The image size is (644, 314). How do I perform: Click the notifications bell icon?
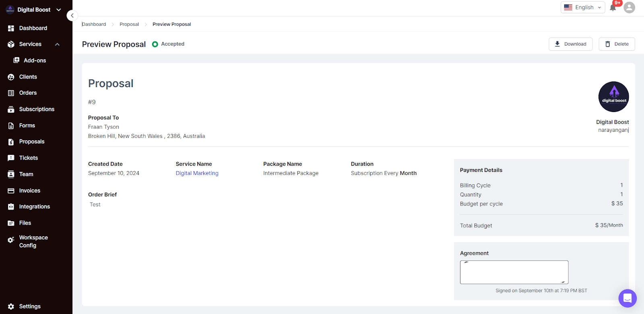tap(613, 8)
